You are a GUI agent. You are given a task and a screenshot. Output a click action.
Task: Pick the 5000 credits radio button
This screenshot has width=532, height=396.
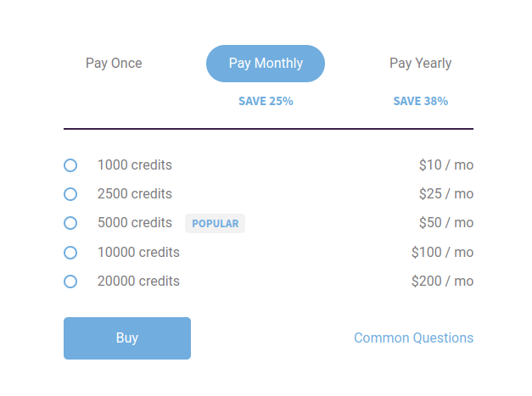click(x=70, y=223)
